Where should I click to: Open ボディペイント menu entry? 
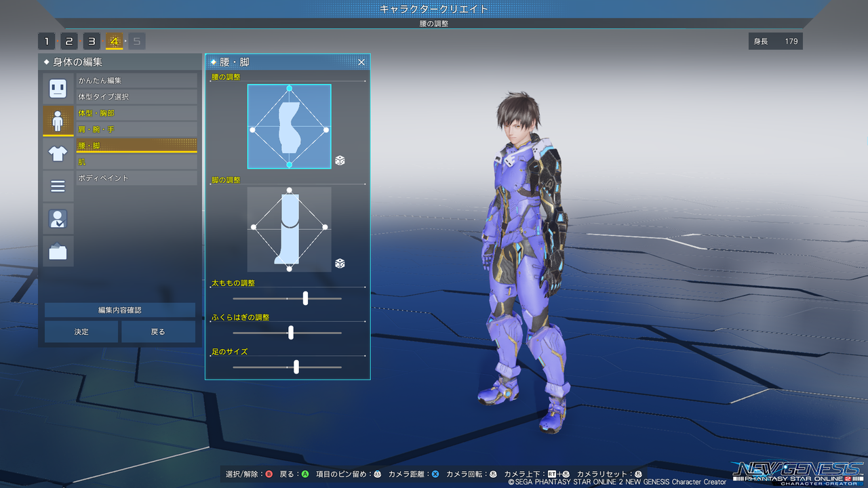point(136,178)
